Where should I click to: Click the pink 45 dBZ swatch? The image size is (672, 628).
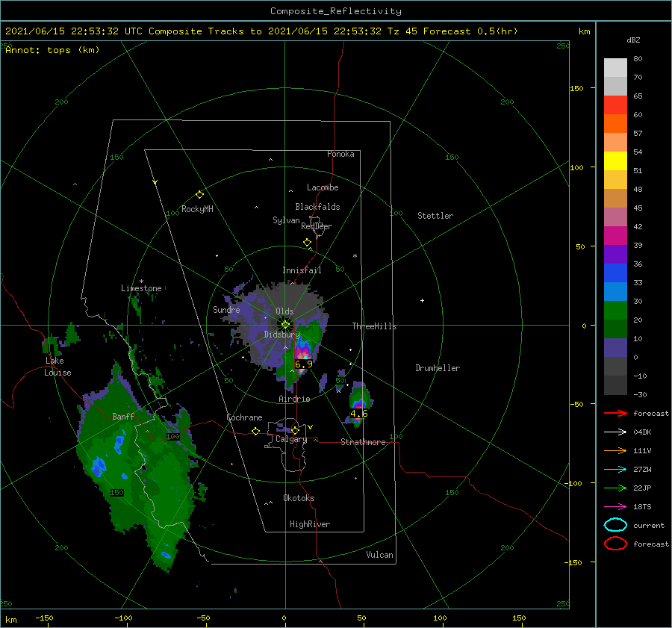coord(615,217)
